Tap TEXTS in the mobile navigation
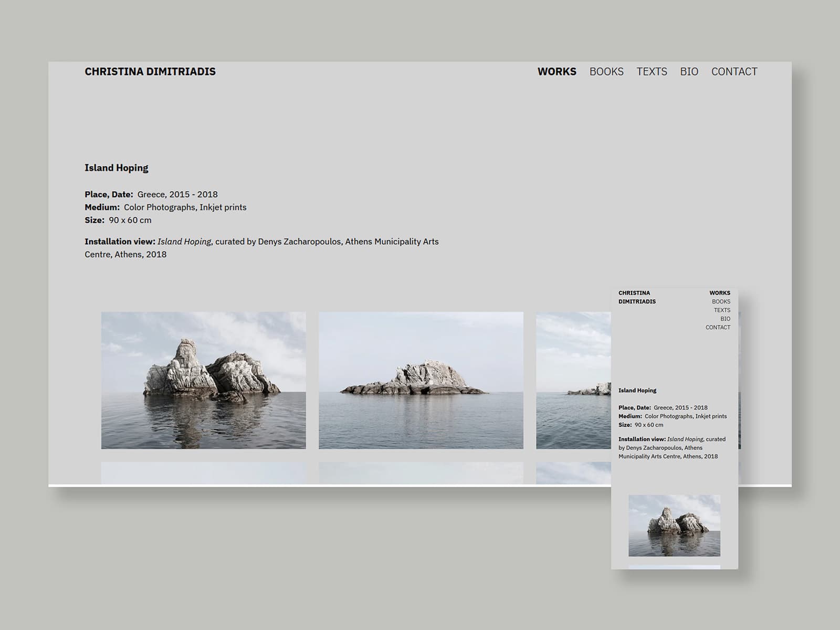 722,310
